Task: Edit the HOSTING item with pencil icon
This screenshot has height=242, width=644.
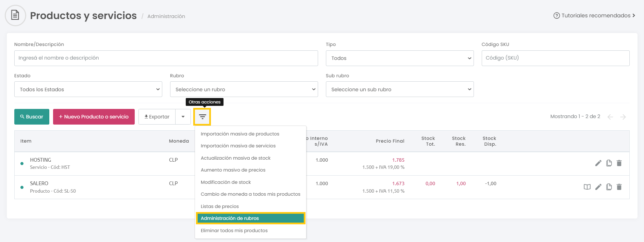Action: click(x=598, y=163)
